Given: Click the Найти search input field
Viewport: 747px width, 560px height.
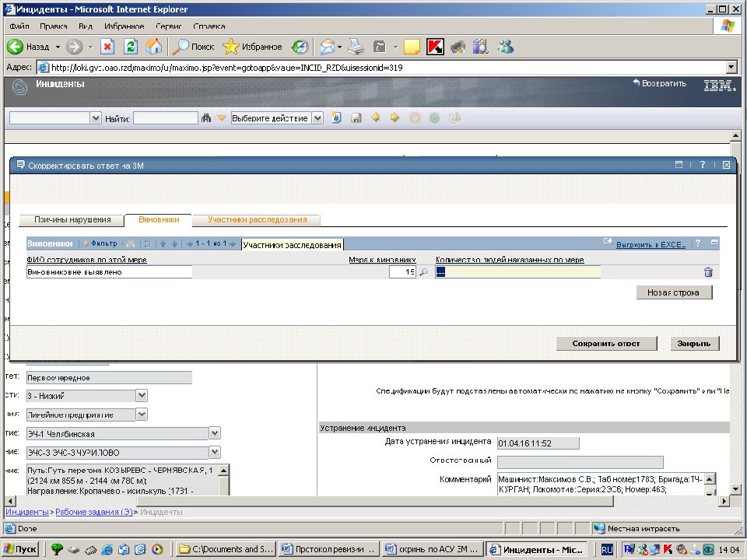Looking at the screenshot, I should click(165, 118).
